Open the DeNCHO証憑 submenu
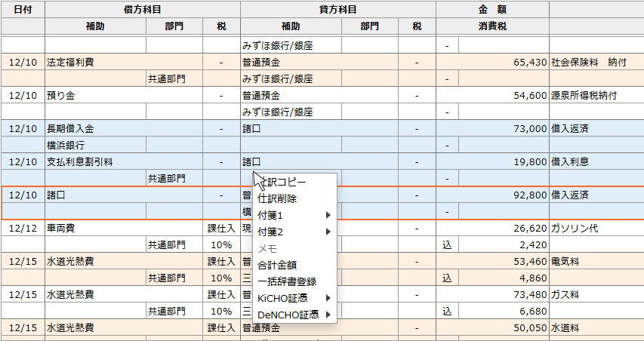This screenshot has width=644, height=341. (294, 315)
